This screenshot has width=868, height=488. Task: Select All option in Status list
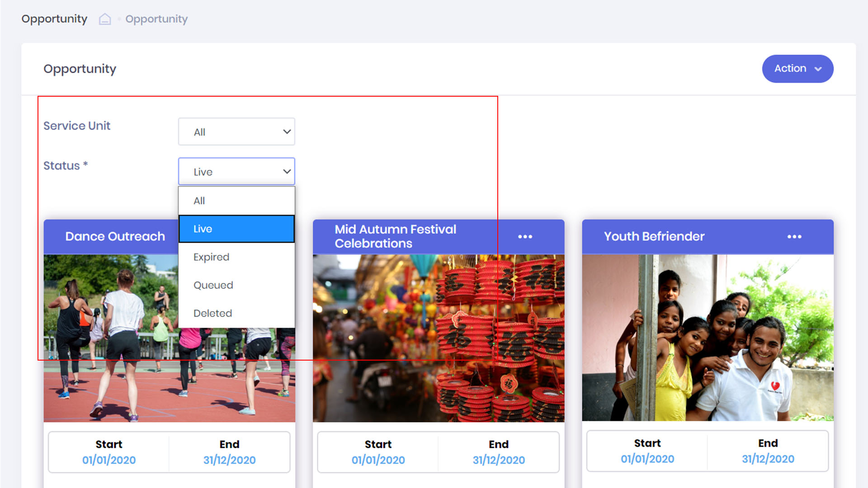(x=236, y=201)
